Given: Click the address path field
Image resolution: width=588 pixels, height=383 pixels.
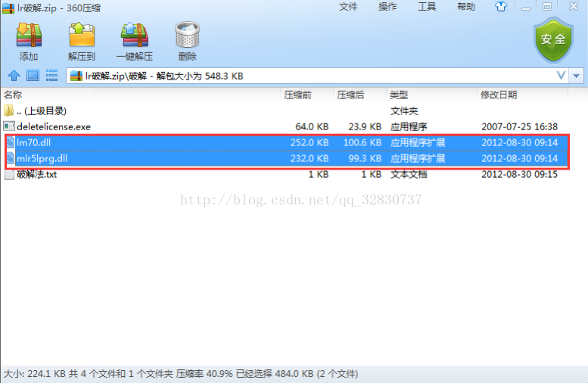Looking at the screenshot, I should tap(317, 76).
